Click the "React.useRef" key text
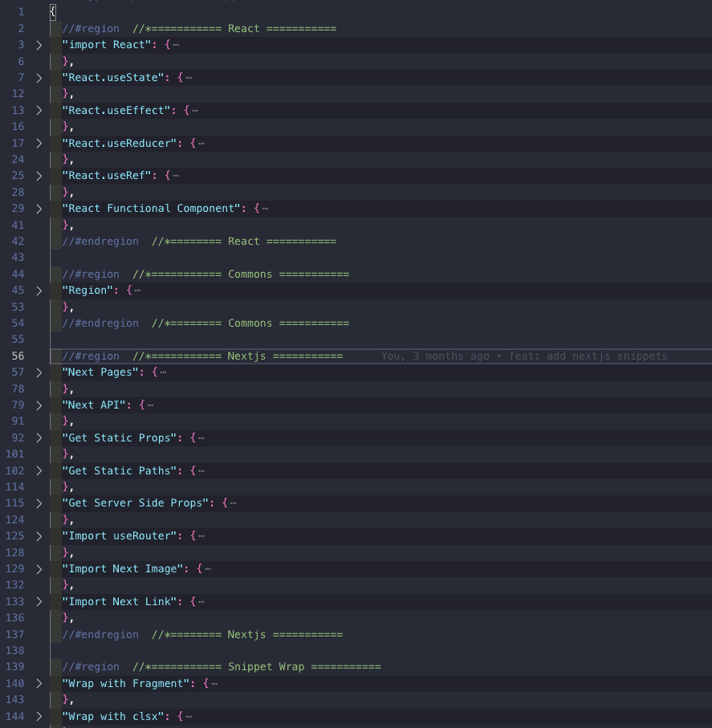712x728 pixels. coord(107,176)
